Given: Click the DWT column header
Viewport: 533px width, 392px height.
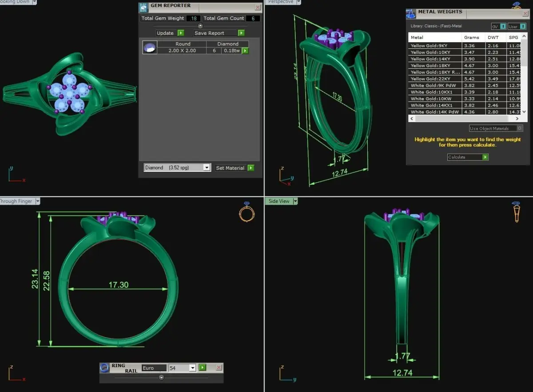Looking at the screenshot, I should [496, 37].
